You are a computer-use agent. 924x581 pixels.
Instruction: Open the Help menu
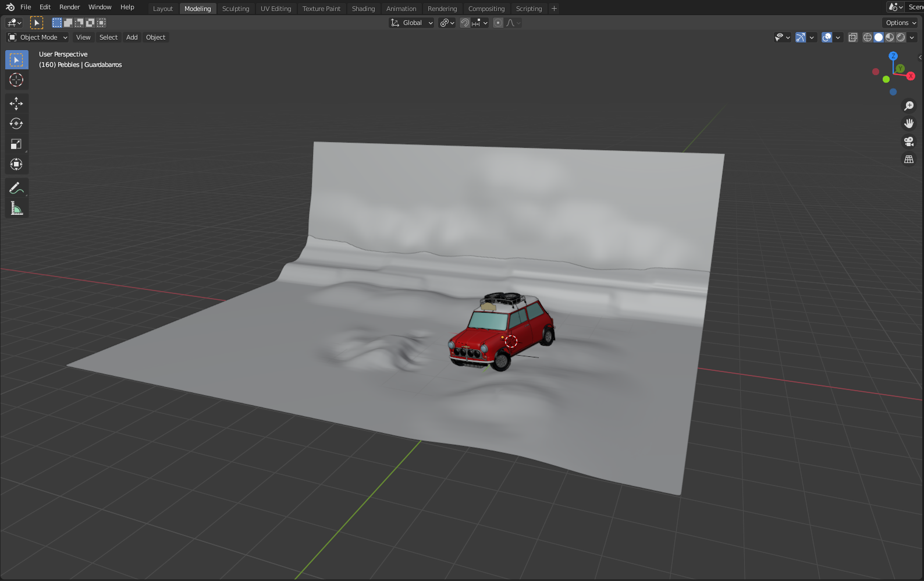tap(127, 7)
